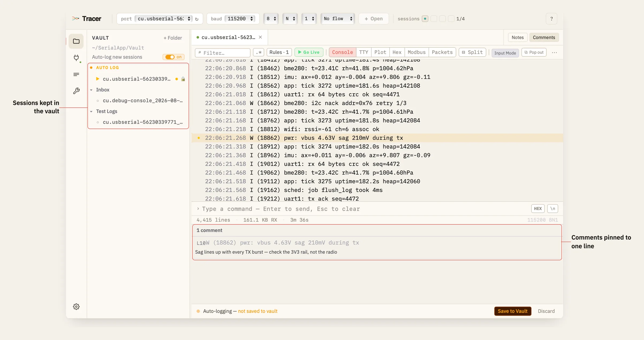Open the No flow control dropdown
The height and width of the screenshot is (340, 644).
coord(338,19)
